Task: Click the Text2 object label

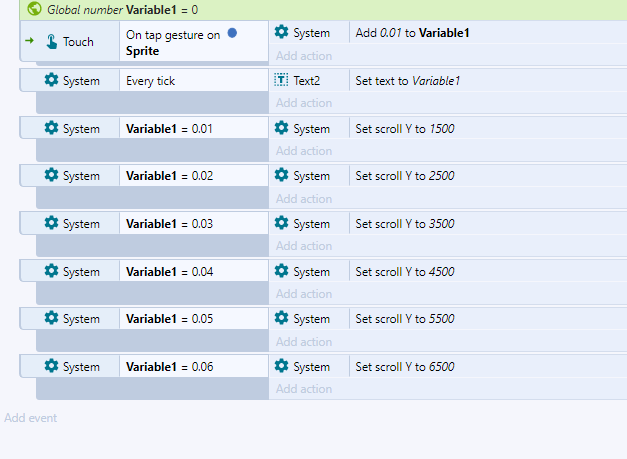Action: point(307,81)
